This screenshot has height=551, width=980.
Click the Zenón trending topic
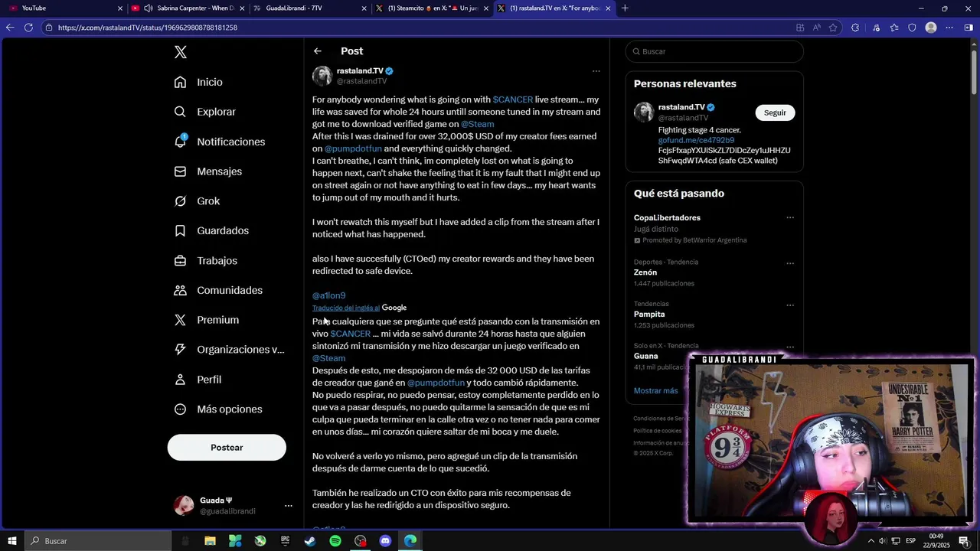click(645, 272)
